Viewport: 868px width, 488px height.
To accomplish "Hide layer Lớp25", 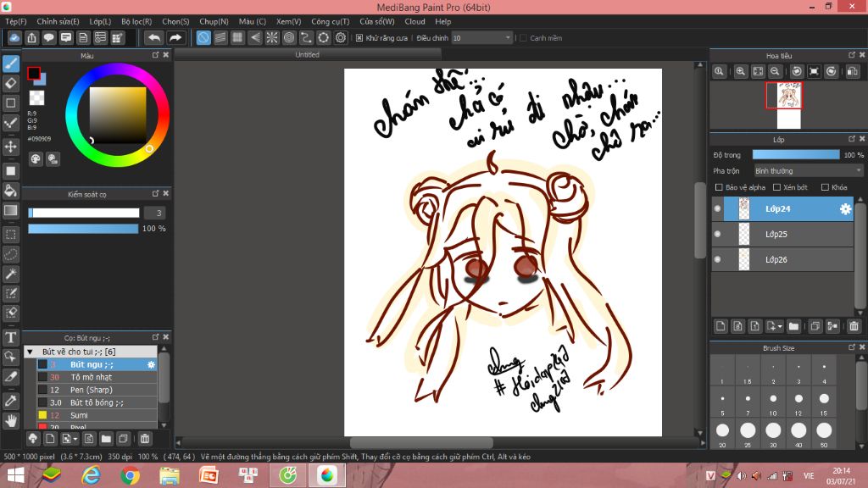I will pos(717,234).
